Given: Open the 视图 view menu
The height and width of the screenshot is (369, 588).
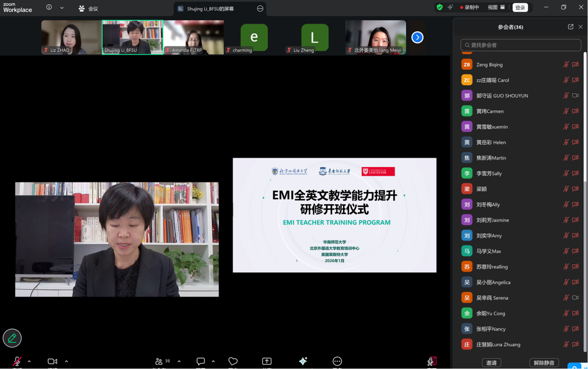Looking at the screenshot, I should 496,7.
